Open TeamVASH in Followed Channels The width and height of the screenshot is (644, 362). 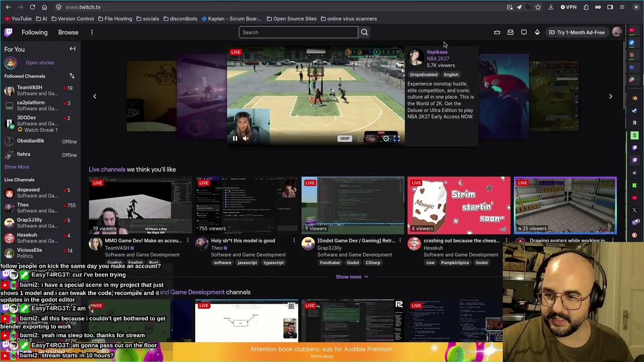[40, 90]
